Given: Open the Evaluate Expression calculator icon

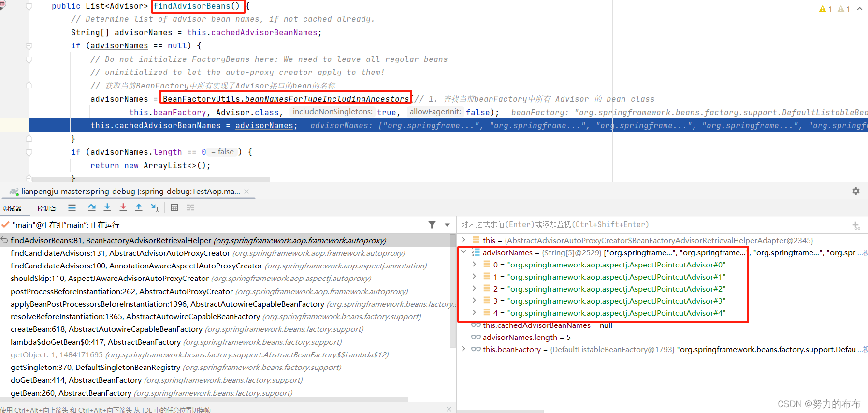Looking at the screenshot, I should pos(174,207).
